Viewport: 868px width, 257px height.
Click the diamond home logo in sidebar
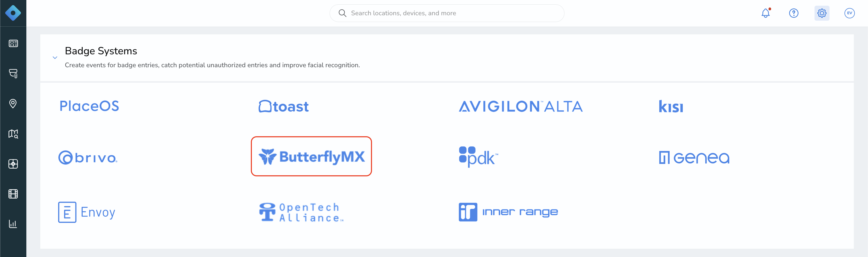point(13,13)
